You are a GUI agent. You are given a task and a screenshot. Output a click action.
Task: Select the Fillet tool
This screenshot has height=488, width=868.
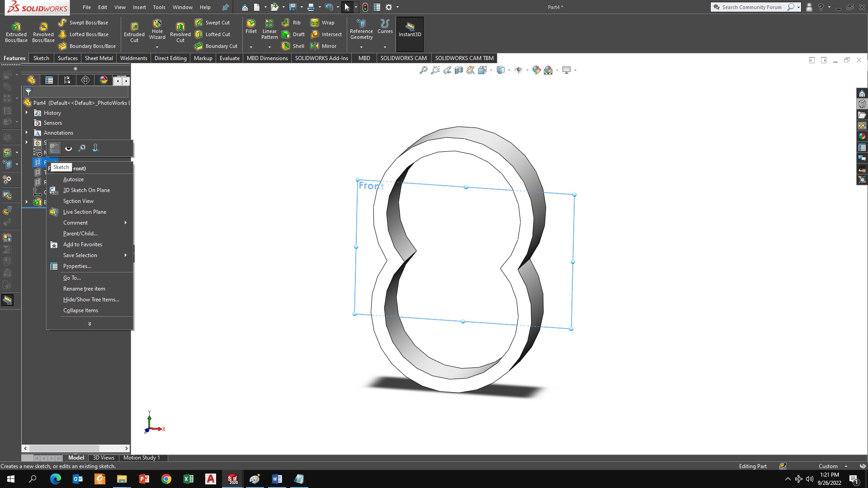[x=251, y=26]
